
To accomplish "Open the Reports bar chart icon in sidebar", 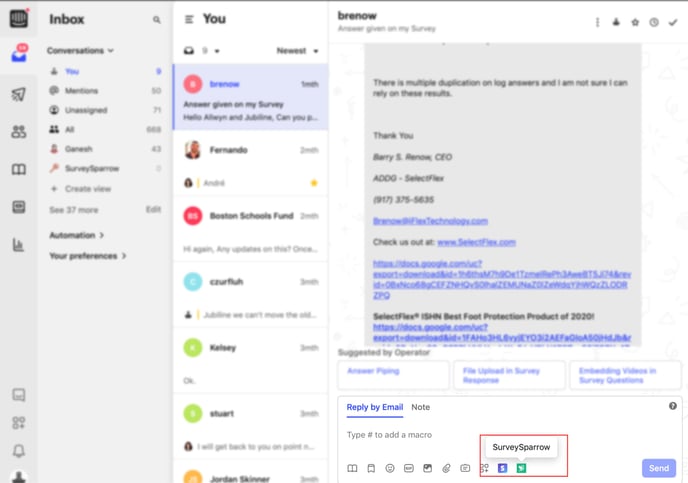I will [18, 245].
